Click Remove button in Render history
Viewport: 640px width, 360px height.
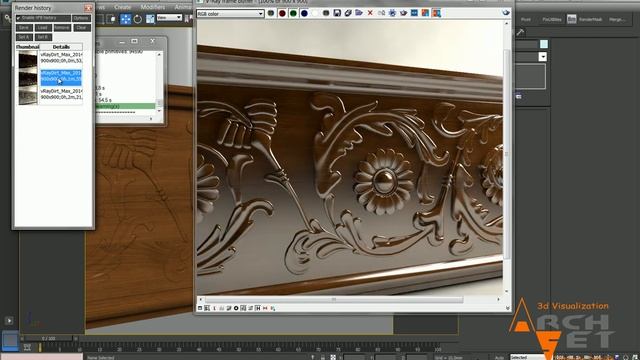coord(62,28)
